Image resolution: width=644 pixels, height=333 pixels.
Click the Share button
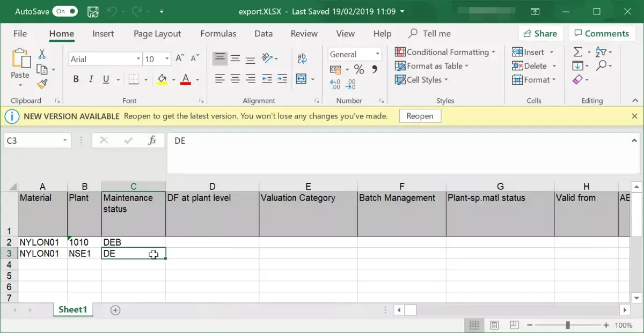tap(540, 33)
